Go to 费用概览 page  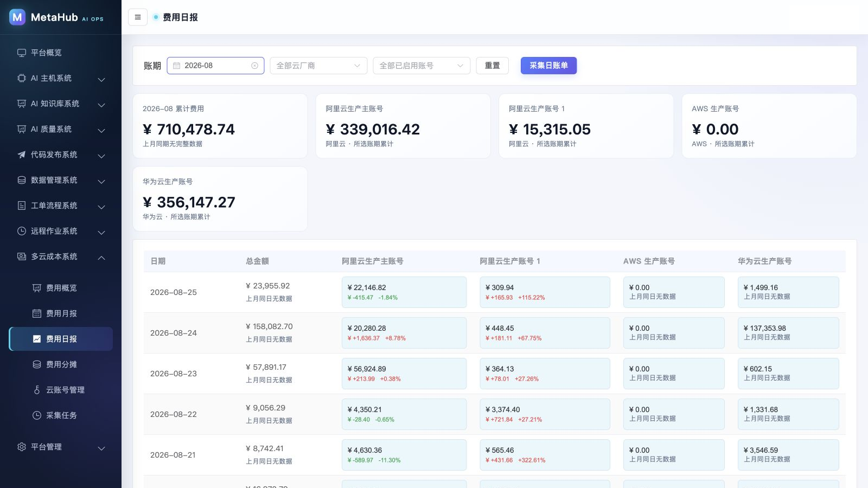61,288
